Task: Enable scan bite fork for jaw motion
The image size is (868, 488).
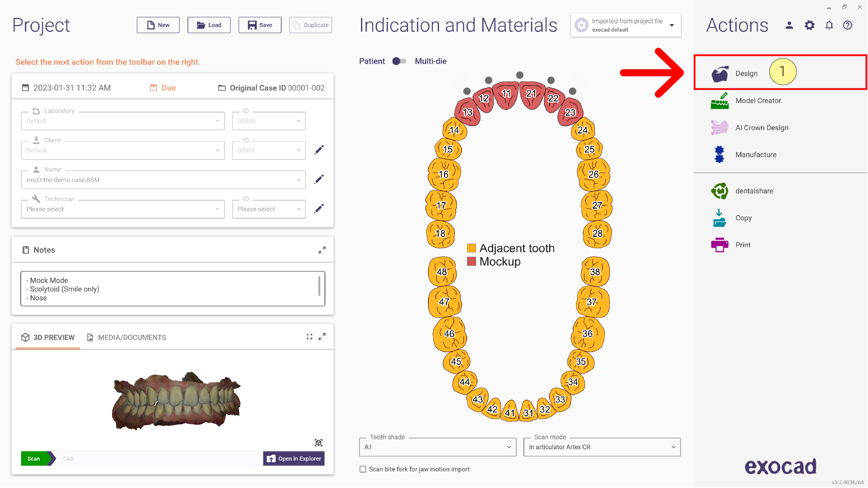Action: [x=363, y=469]
